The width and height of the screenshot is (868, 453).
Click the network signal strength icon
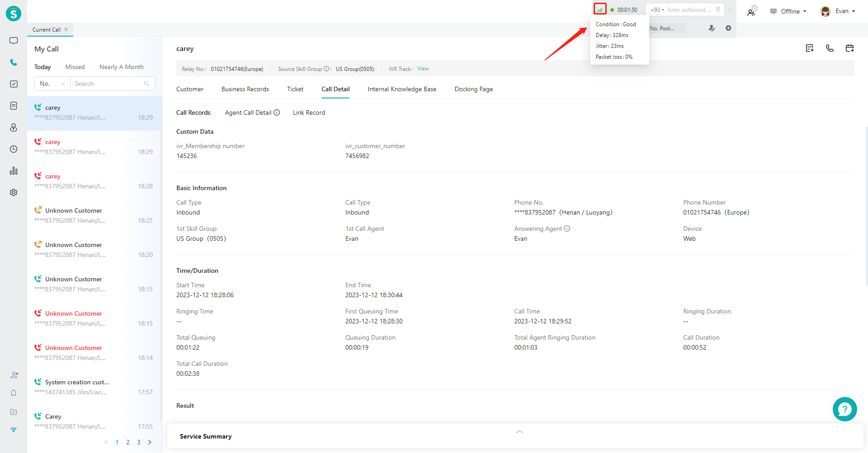[x=599, y=9]
